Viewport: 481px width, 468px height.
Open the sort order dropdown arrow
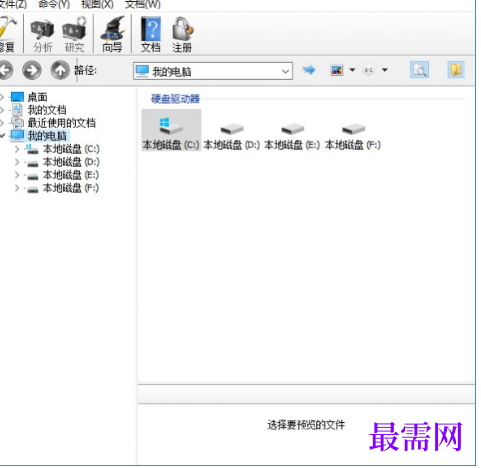coord(385,70)
